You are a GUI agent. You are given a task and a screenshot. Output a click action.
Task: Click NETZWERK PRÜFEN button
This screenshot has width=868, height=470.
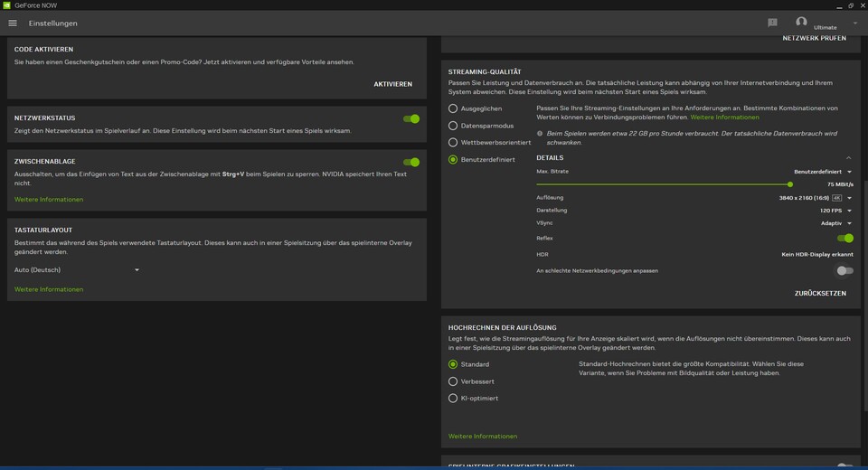click(814, 38)
